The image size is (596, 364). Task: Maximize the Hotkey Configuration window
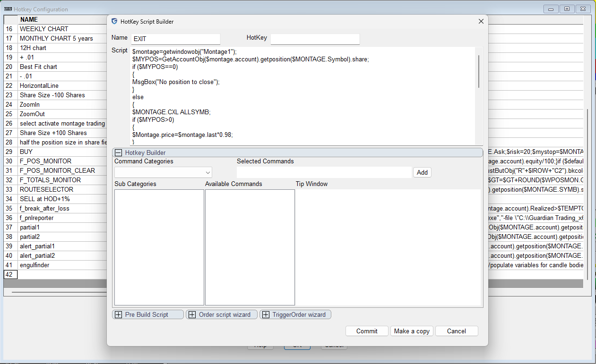tap(567, 8)
